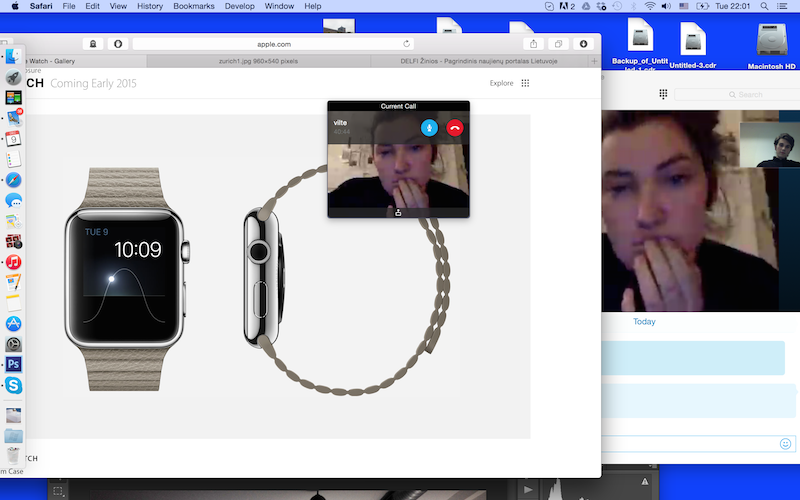The height and width of the screenshot is (500, 800).
Task: Open the Develop menu
Action: [x=239, y=6]
